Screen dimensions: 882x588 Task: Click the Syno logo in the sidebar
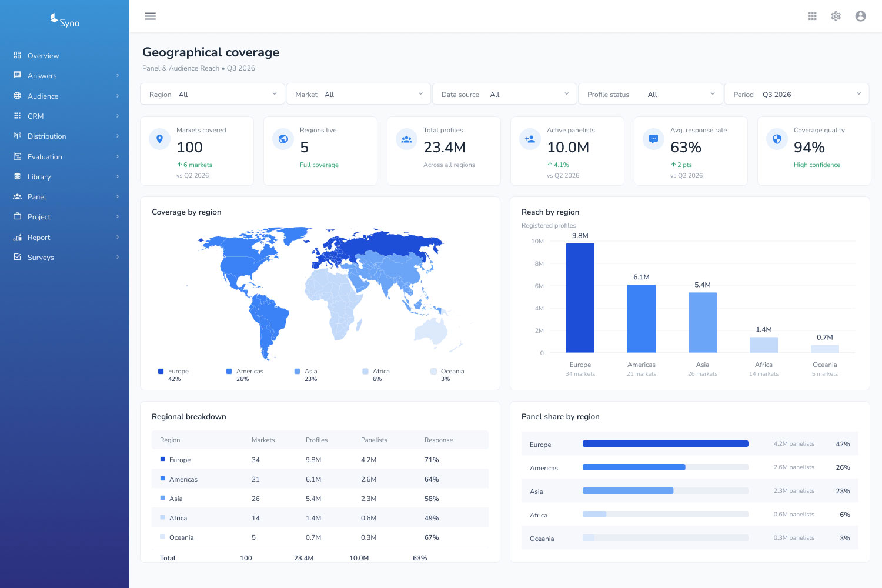click(65, 21)
